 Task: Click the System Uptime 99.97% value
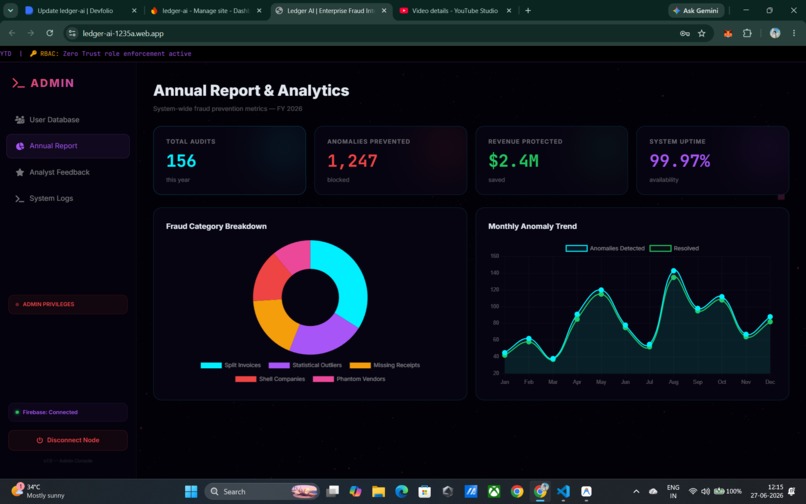[680, 161]
